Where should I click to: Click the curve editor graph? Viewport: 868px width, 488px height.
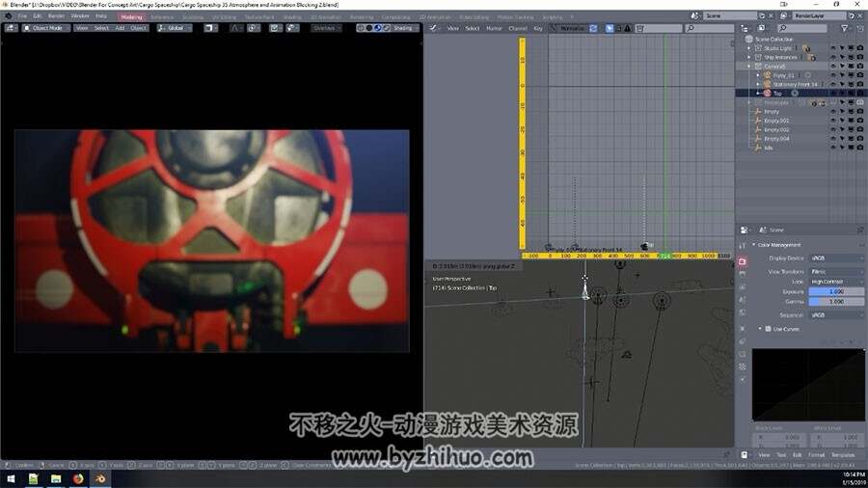click(807, 385)
